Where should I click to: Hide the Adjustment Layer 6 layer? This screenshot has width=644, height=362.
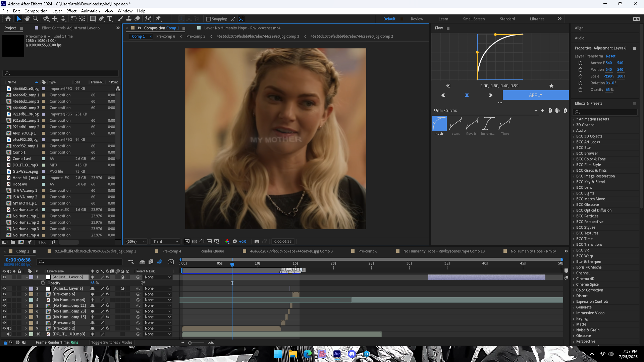coord(4,277)
